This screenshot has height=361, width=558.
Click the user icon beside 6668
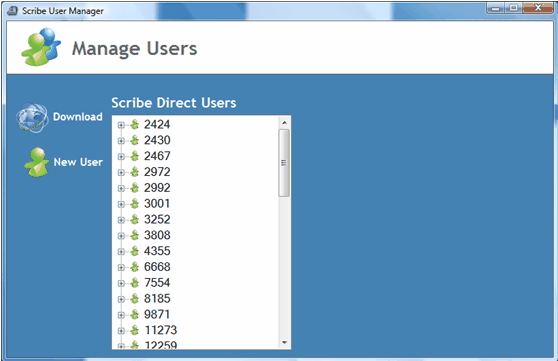pos(135,267)
